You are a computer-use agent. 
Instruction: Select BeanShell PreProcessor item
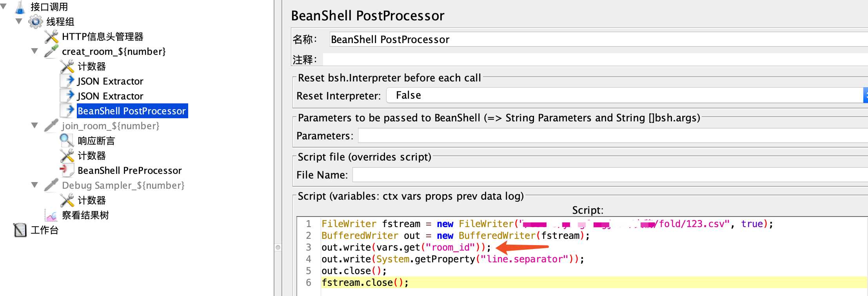click(130, 171)
